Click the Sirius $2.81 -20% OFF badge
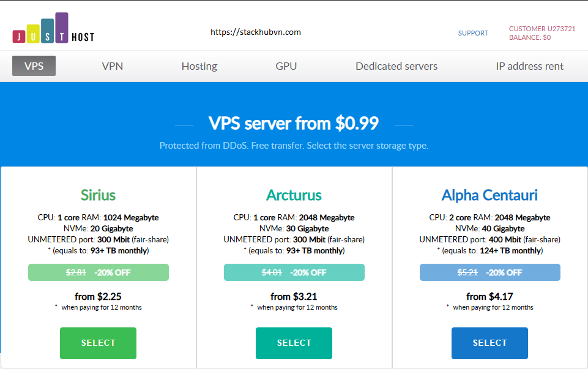The height and width of the screenshot is (369, 588). click(99, 272)
